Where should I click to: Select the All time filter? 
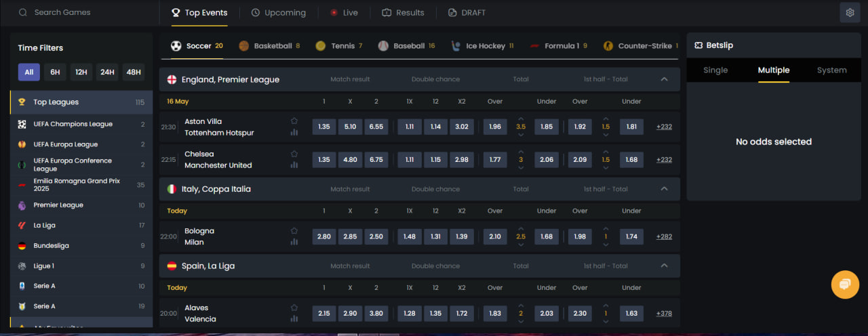click(28, 72)
